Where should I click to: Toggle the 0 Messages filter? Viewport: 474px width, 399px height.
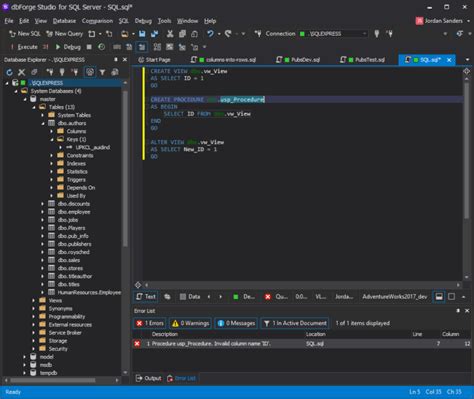pos(236,323)
